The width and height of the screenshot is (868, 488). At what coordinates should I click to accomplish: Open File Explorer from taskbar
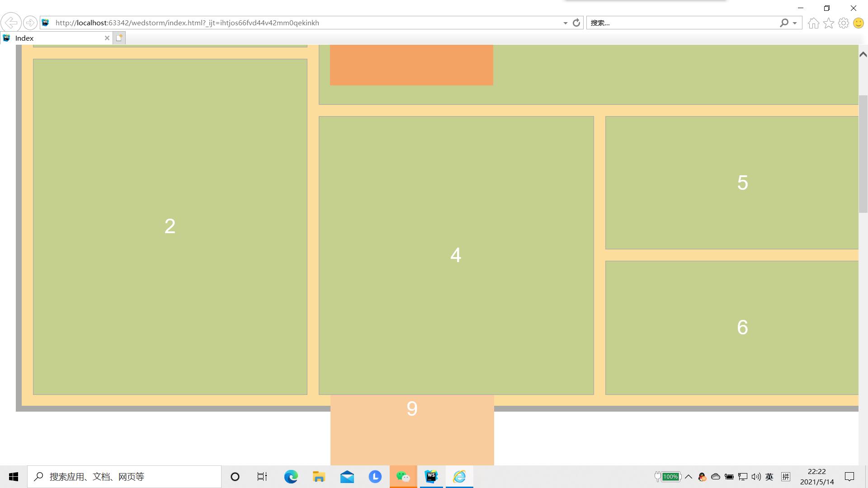[319, 477]
